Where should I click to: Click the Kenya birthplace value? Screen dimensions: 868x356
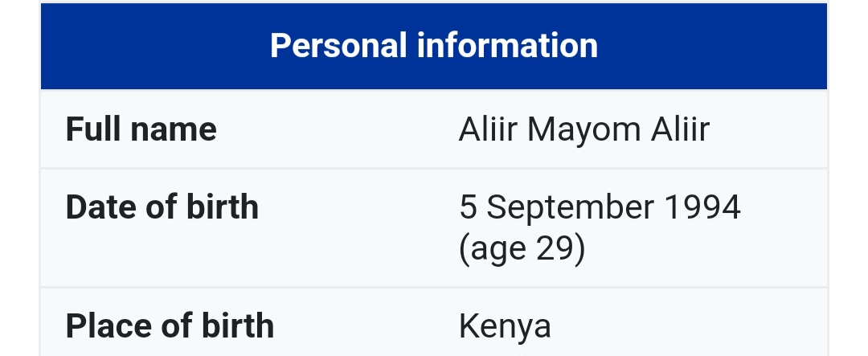(x=505, y=326)
